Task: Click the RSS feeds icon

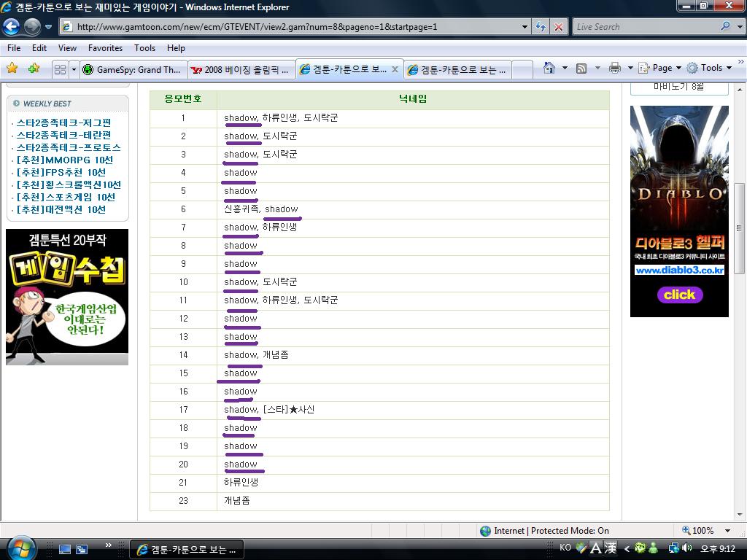Action: pyautogui.click(x=581, y=68)
